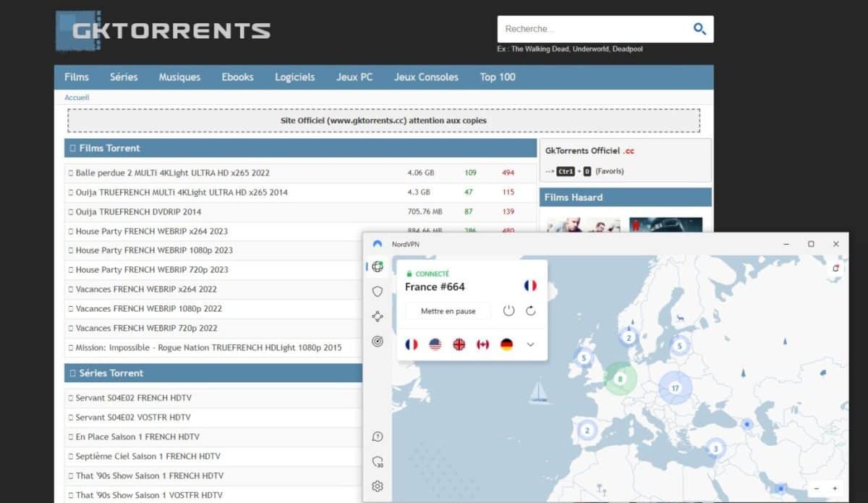Image resolution: width=868 pixels, height=503 pixels.
Task: Open En Place Saison 1 FRENCH HDTV
Action: pos(137,437)
